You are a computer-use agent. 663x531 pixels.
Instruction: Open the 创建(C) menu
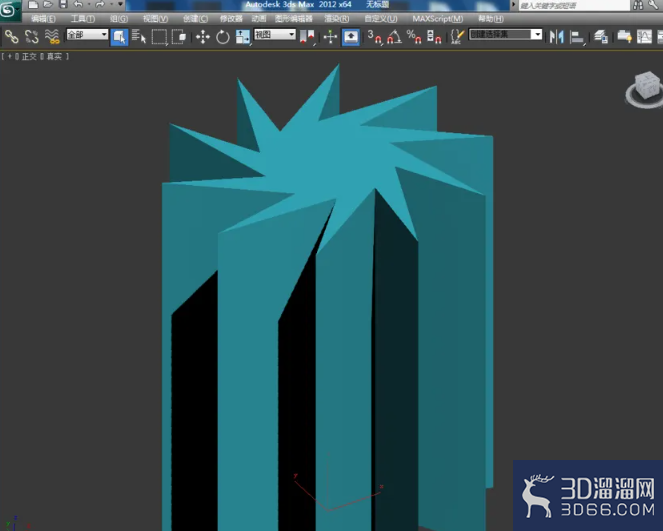click(x=195, y=19)
